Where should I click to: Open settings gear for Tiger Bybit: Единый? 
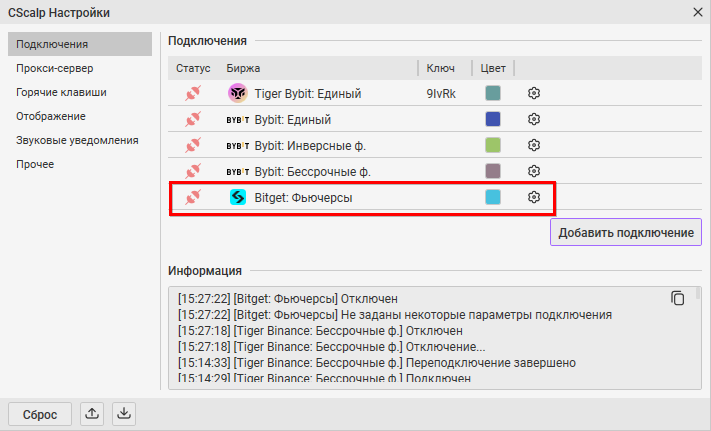coord(534,93)
